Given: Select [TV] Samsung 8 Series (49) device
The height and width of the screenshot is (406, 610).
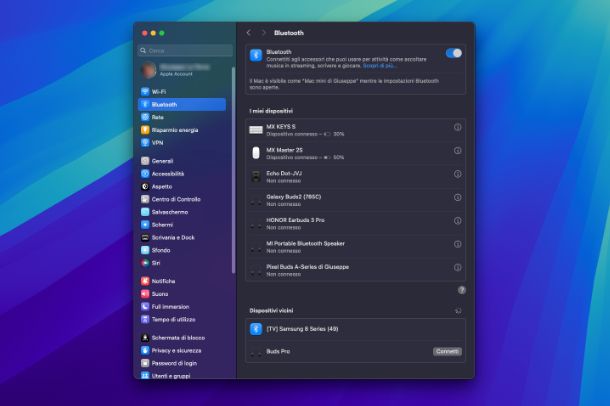Looking at the screenshot, I should 355,329.
